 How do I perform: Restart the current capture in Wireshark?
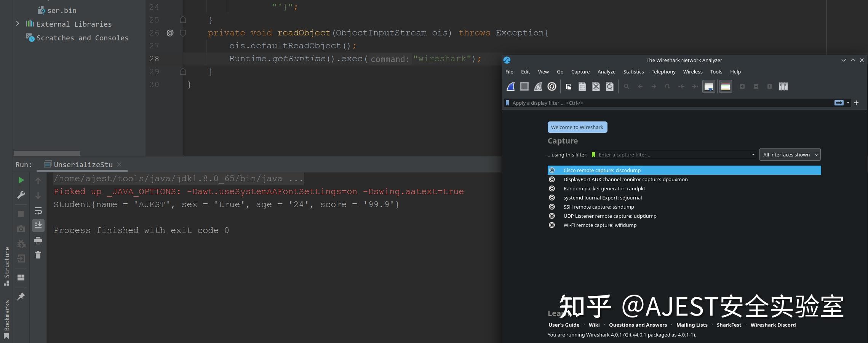pos(538,86)
